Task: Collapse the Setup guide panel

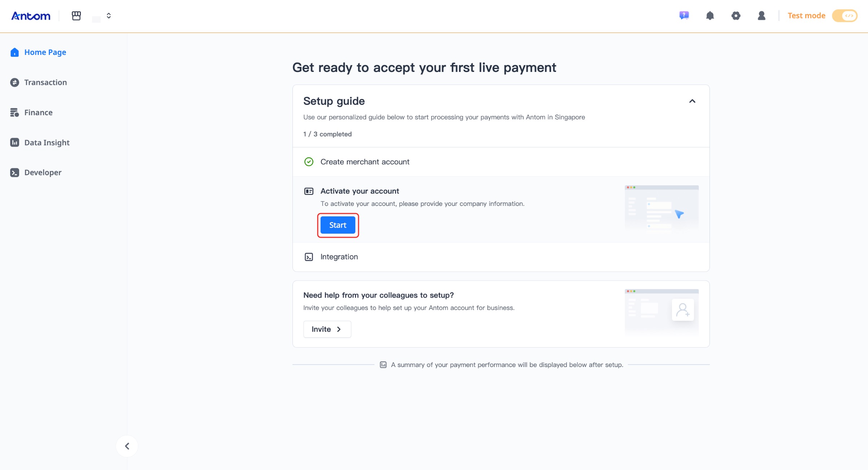Action: point(692,101)
